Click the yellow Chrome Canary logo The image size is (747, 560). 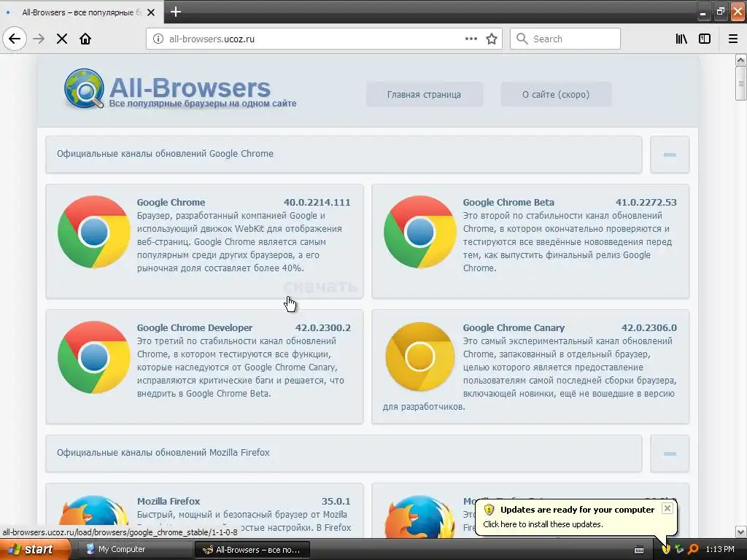pos(419,357)
